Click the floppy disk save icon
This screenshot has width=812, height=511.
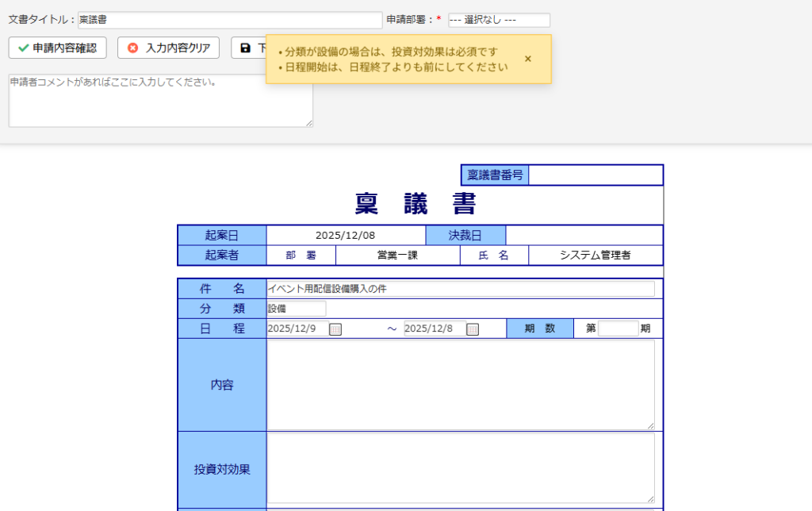[x=245, y=48]
